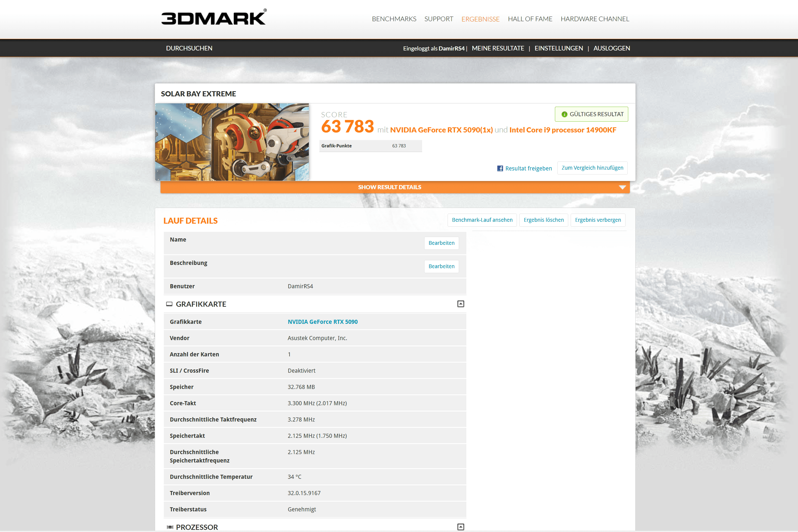View the benchmark run with Benchmark-Lauf ansehen
The width and height of the screenshot is (798, 532).
[x=482, y=220]
